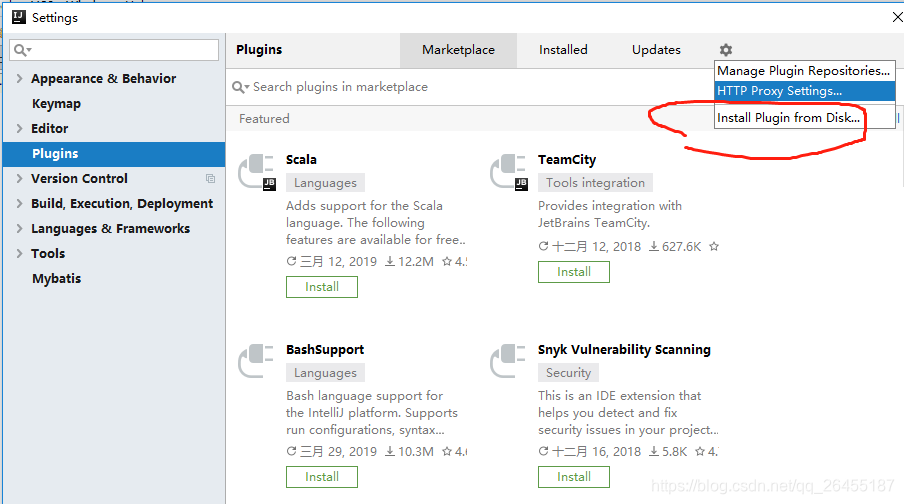
Task: Open the Scala plugin title
Action: pyautogui.click(x=301, y=160)
